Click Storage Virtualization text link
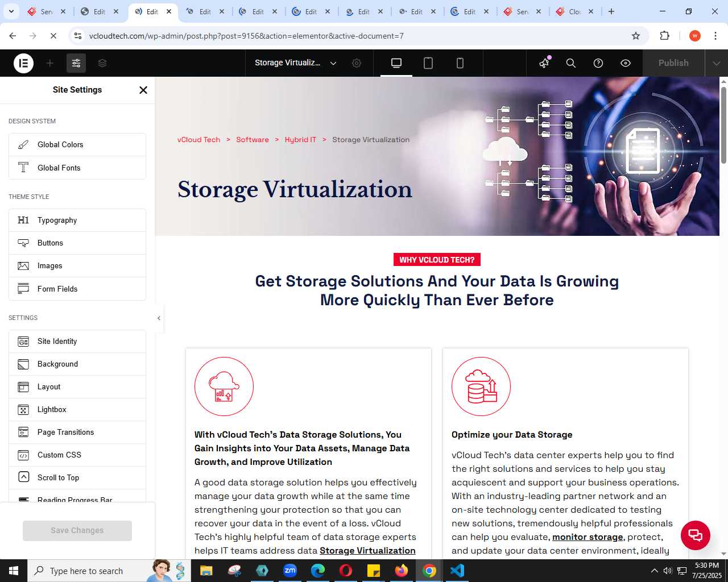 pos(367,551)
